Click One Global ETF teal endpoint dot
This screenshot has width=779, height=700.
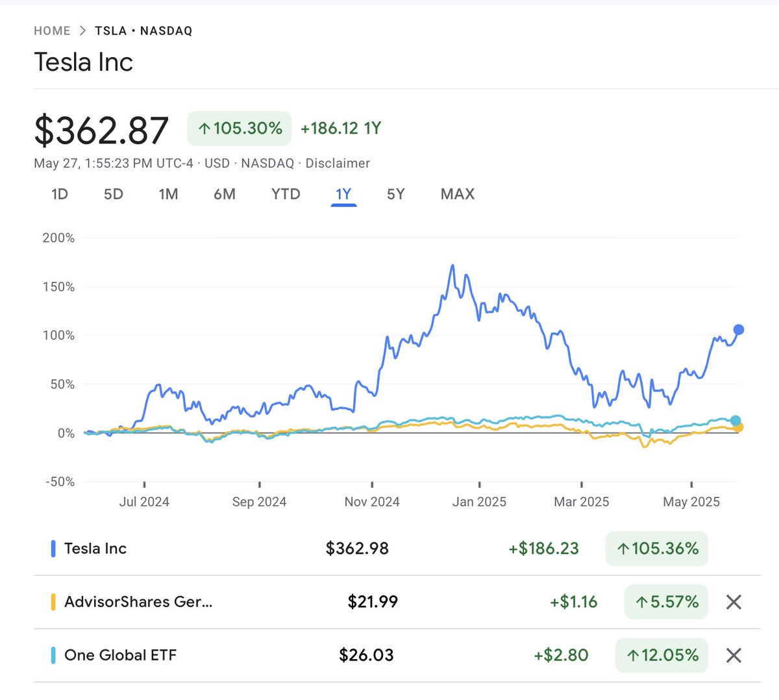pyautogui.click(x=735, y=421)
